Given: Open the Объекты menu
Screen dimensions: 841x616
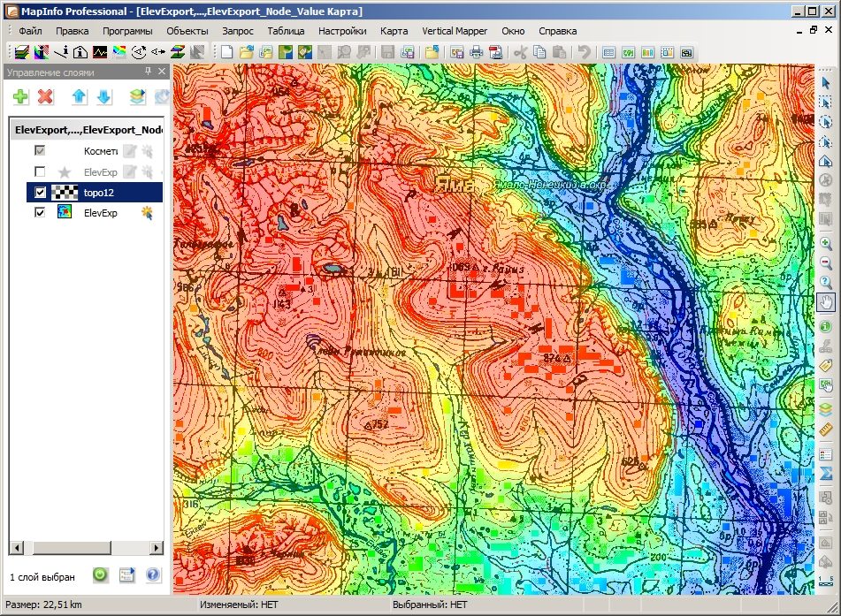Looking at the screenshot, I should [x=187, y=31].
